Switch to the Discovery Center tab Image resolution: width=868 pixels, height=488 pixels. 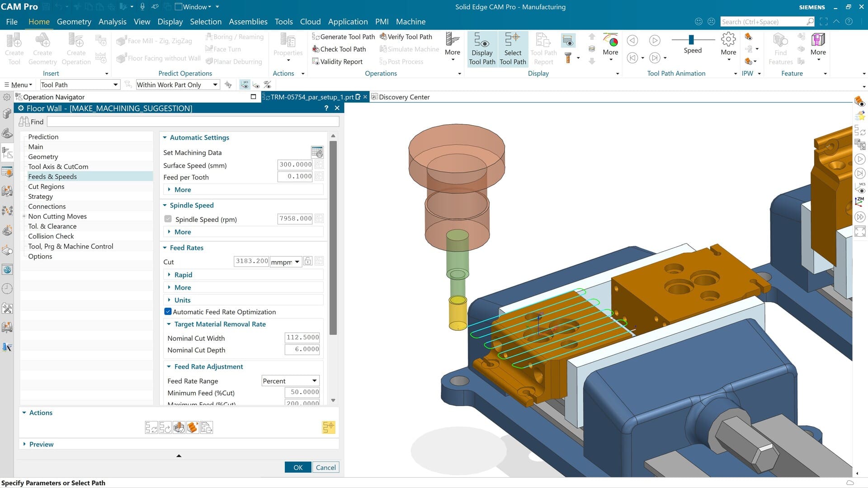point(404,97)
